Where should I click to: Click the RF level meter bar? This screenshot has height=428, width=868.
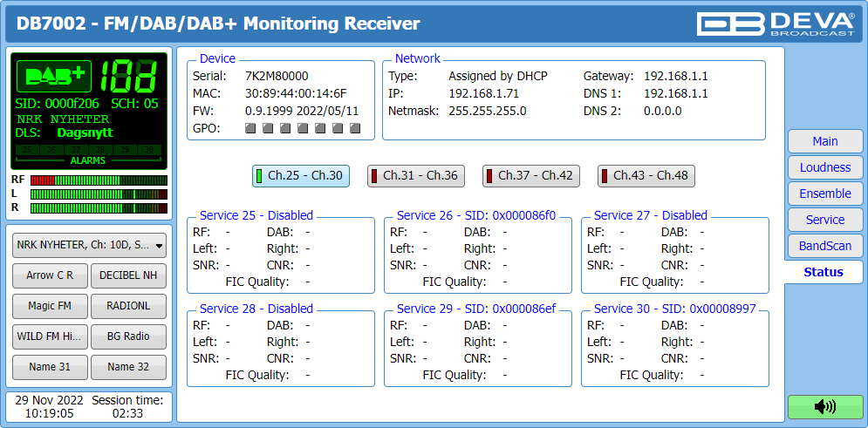99,180
